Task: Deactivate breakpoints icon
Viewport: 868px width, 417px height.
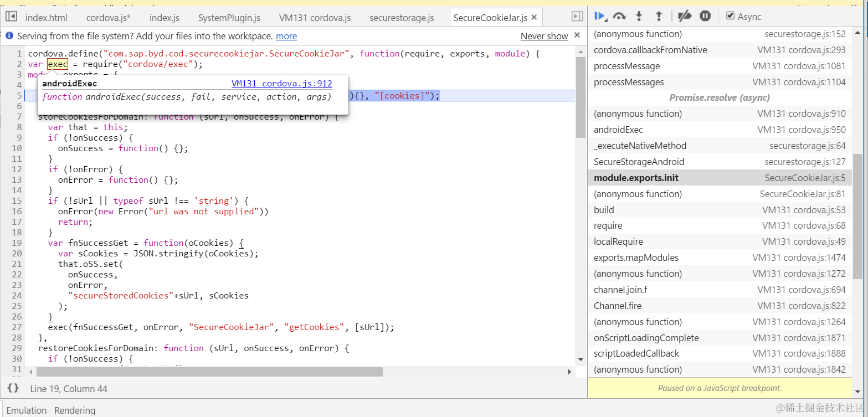Action: [685, 16]
